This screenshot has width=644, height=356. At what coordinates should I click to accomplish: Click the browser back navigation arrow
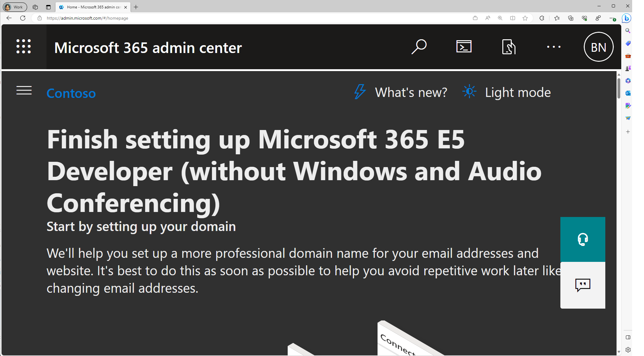tap(9, 18)
